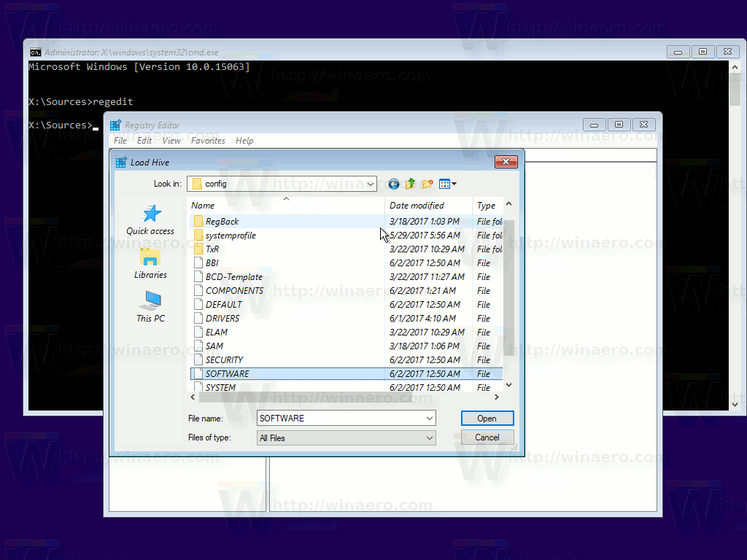Open the File menu in Registry Editor
Screen dimensions: 747x560
coord(120,140)
